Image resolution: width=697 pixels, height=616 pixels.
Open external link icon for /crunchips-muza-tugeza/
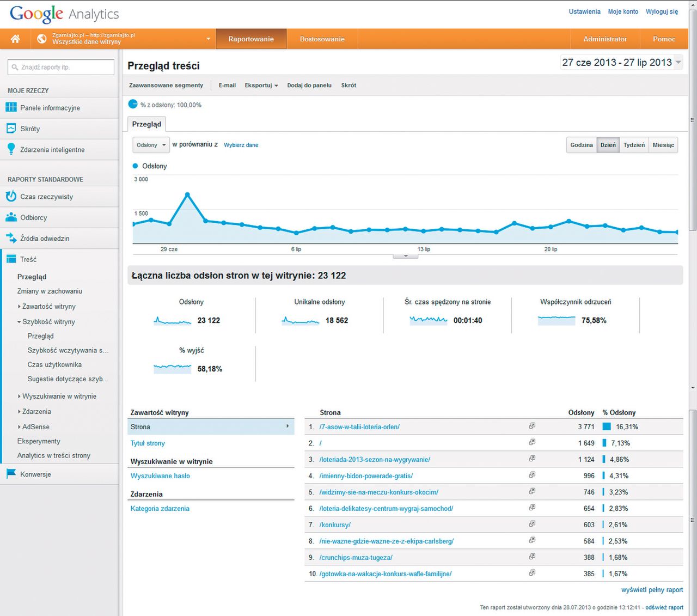click(532, 557)
